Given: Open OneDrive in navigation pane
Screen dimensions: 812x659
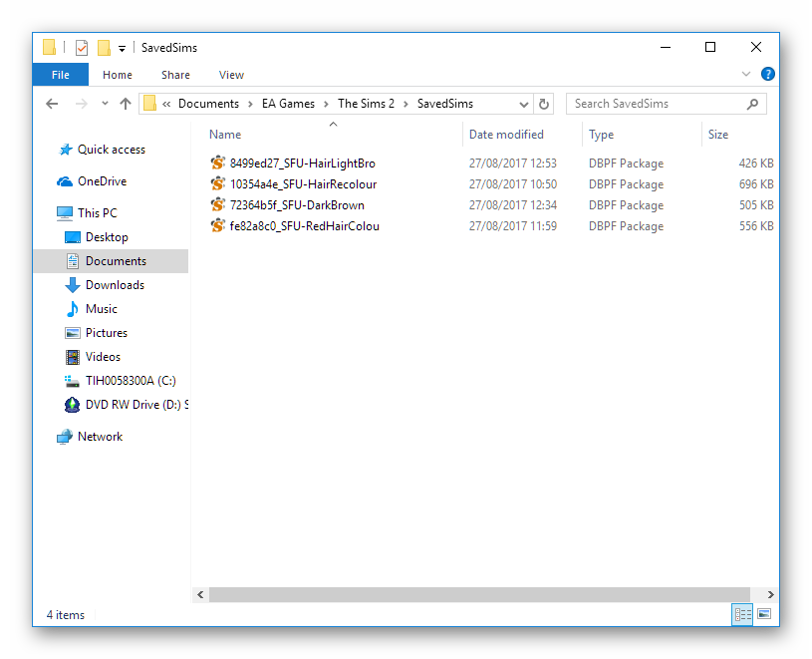Looking at the screenshot, I should [102, 181].
